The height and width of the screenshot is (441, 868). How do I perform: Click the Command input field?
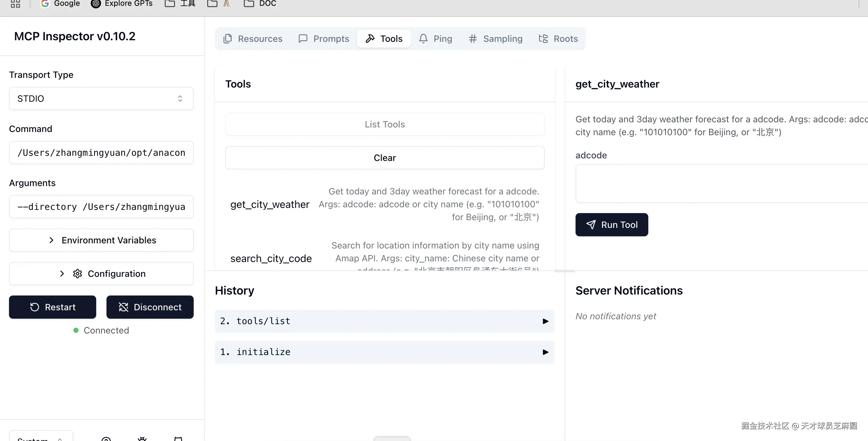(x=101, y=153)
